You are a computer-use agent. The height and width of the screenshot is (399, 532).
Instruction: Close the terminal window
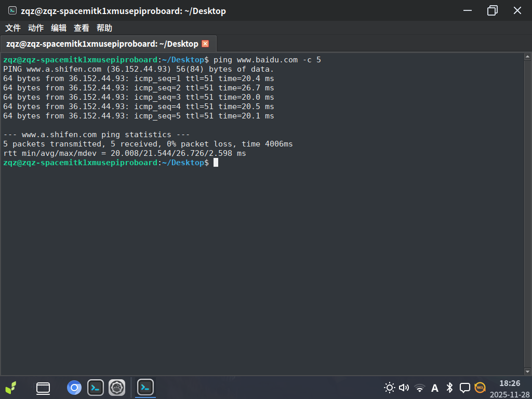[x=517, y=10]
